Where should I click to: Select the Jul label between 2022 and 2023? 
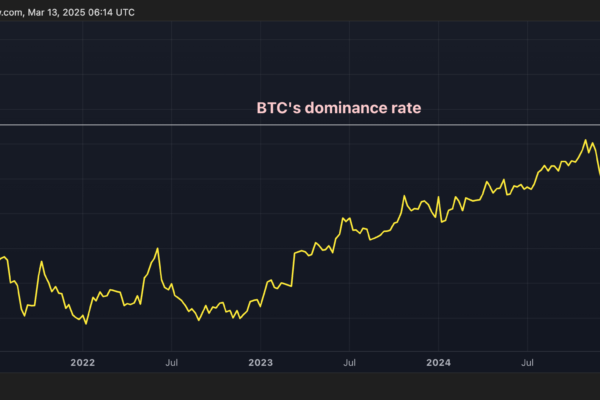[172, 362]
